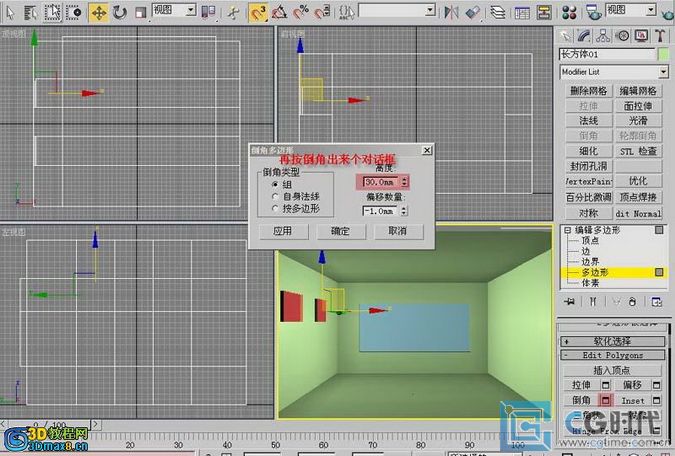
Task: Select the 组 bevel type radio
Action: (275, 184)
